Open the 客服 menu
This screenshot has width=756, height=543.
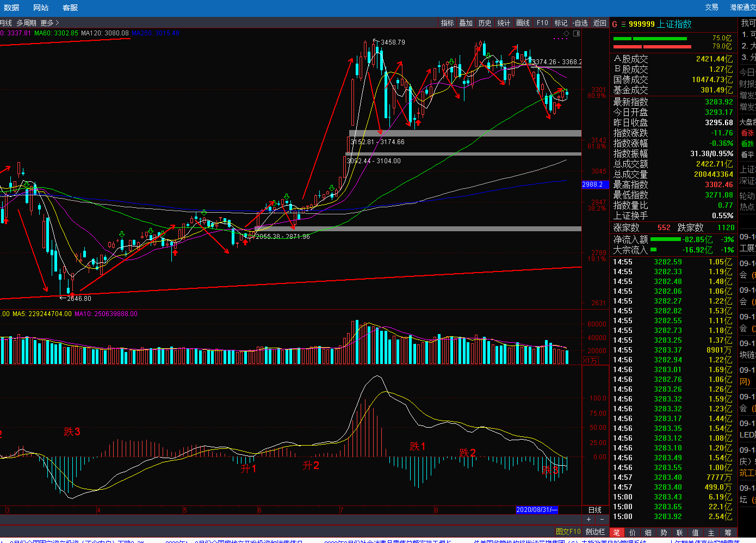click(x=70, y=8)
